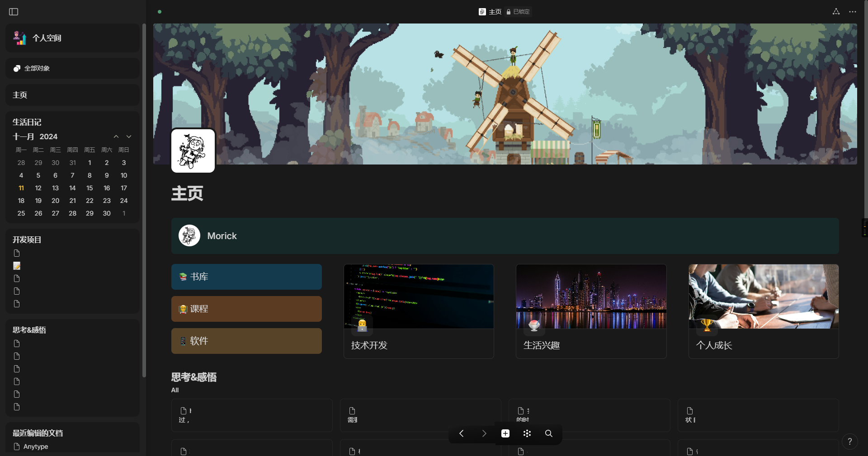Select November 11 in calendar
868x456 pixels.
click(x=21, y=188)
